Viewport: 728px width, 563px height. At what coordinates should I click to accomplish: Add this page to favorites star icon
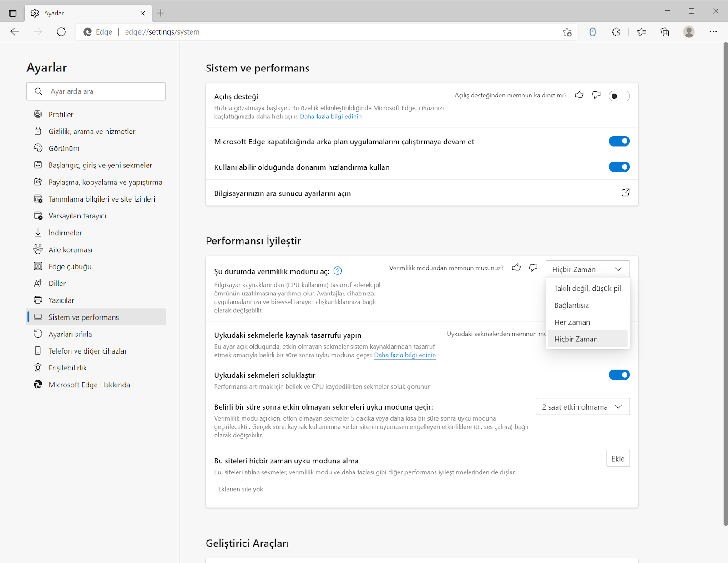coord(567,32)
